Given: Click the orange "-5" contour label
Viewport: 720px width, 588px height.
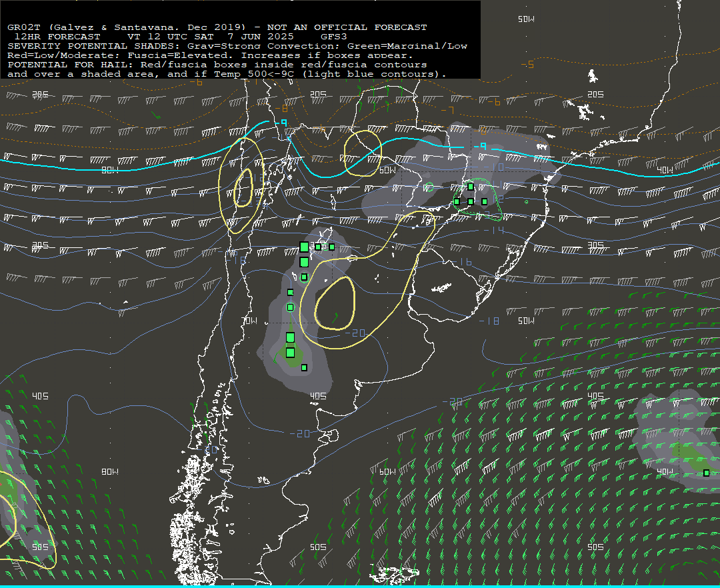Looking at the screenshot, I should (x=527, y=64).
